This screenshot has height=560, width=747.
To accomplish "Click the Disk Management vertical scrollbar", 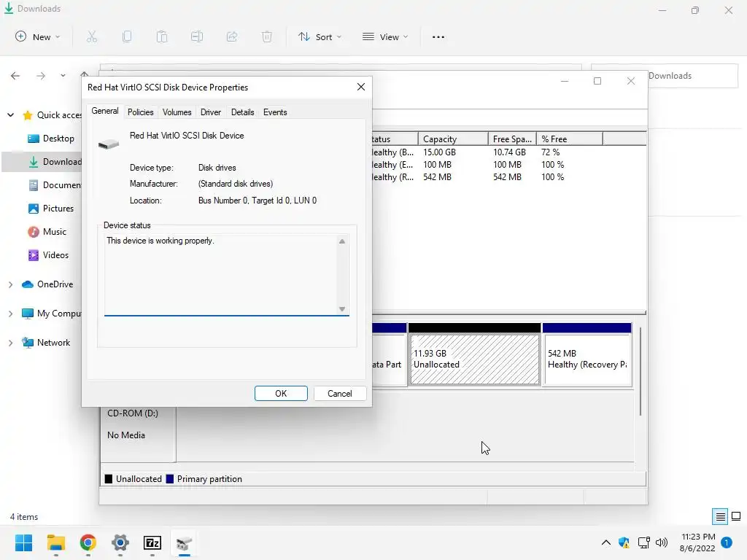I will pos(640,371).
